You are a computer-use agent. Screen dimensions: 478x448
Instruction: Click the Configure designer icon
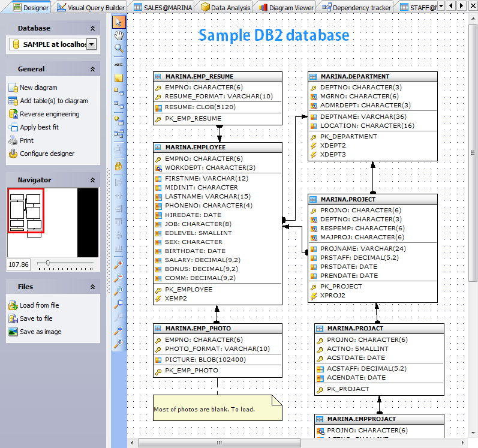(x=13, y=154)
